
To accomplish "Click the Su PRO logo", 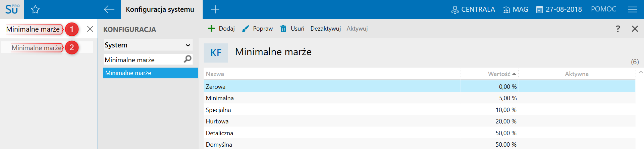I will tap(12, 9).
